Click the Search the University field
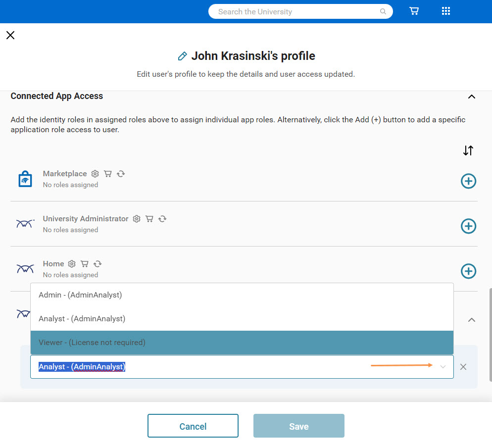The width and height of the screenshot is (492, 448). pyautogui.click(x=297, y=11)
